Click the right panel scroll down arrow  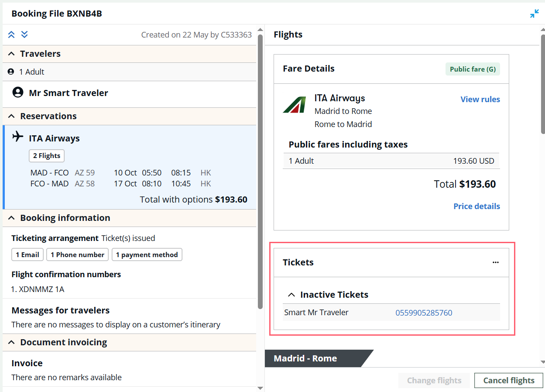pyautogui.click(x=543, y=362)
